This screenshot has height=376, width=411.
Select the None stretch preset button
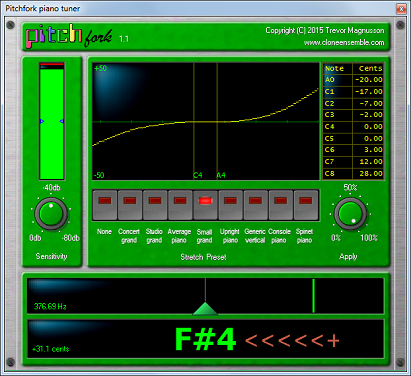(105, 205)
